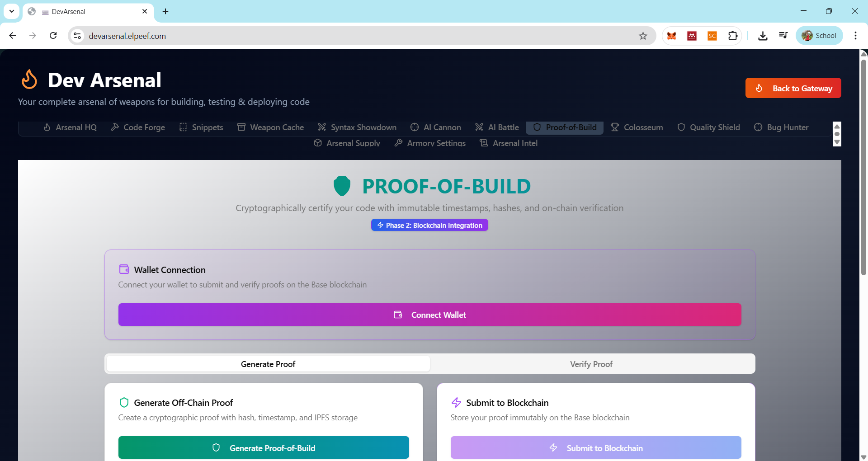The width and height of the screenshot is (868, 461).
Task: Select the Generate Proof tab
Action: [x=267, y=364]
